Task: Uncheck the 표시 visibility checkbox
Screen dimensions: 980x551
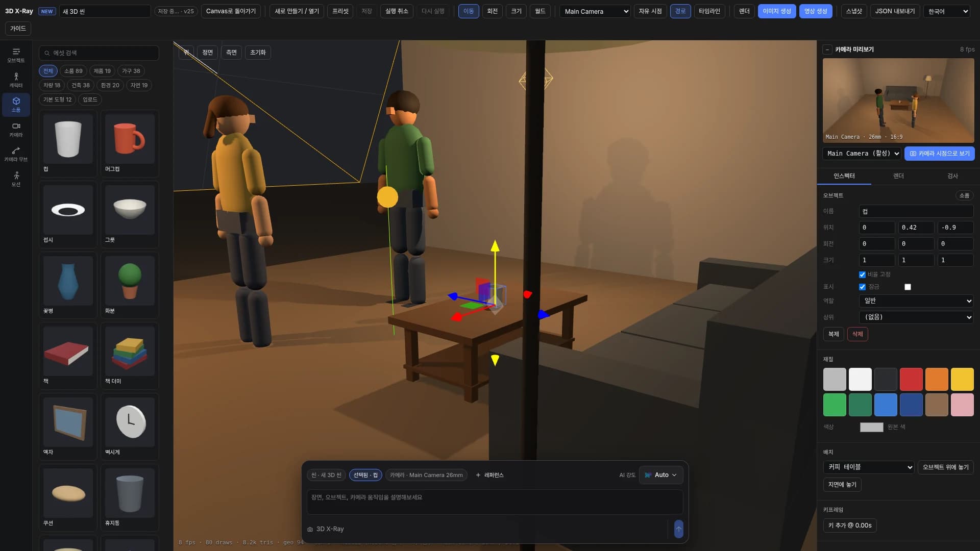Action: coord(862,287)
